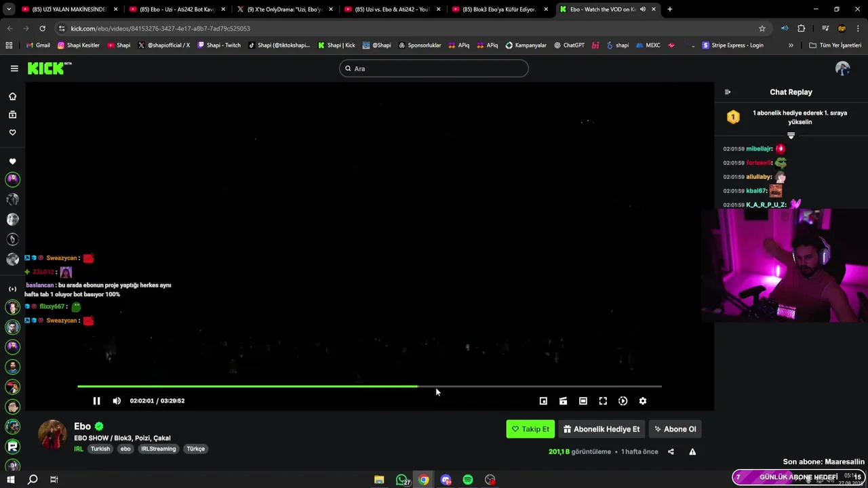Open the green R channel in sidebar
868x488 pixels.
tap(12, 446)
